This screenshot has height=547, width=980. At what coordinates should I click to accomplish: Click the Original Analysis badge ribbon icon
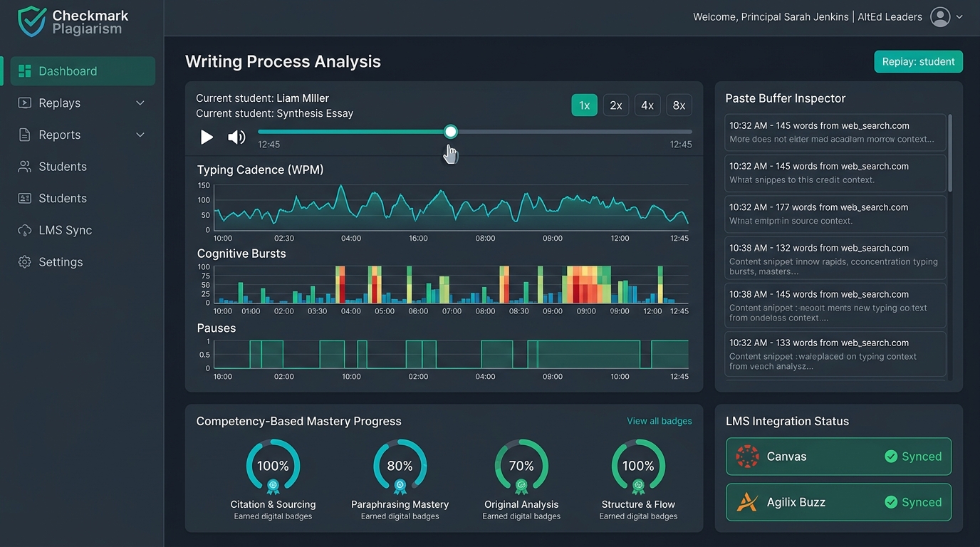coord(521,486)
